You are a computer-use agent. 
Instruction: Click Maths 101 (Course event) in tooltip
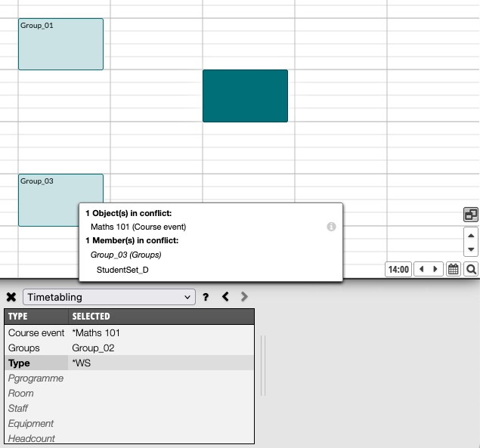coord(138,227)
